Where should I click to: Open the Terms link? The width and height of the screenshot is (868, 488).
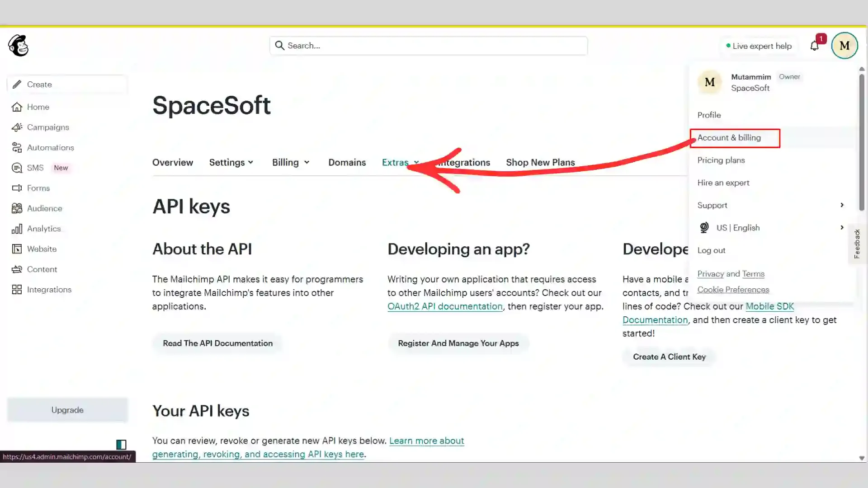pos(753,274)
